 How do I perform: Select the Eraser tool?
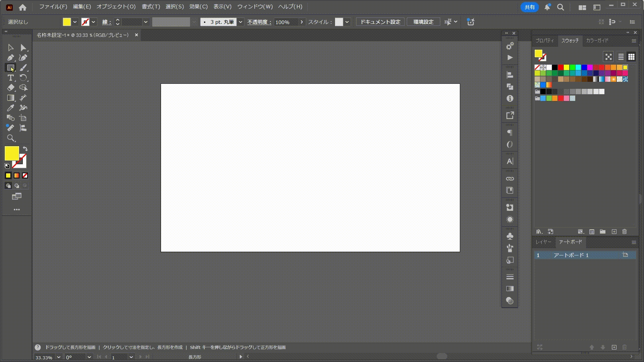10,88
